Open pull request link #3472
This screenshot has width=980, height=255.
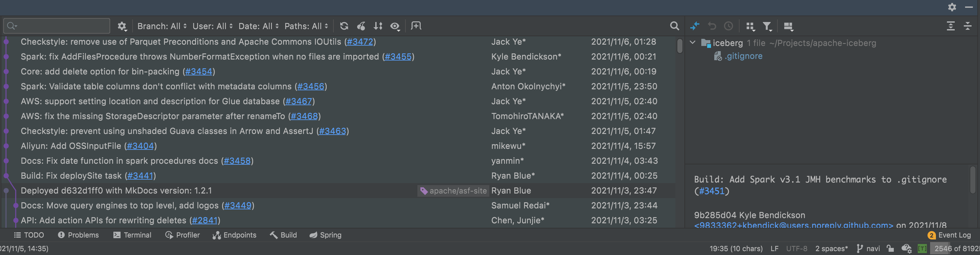tap(359, 42)
